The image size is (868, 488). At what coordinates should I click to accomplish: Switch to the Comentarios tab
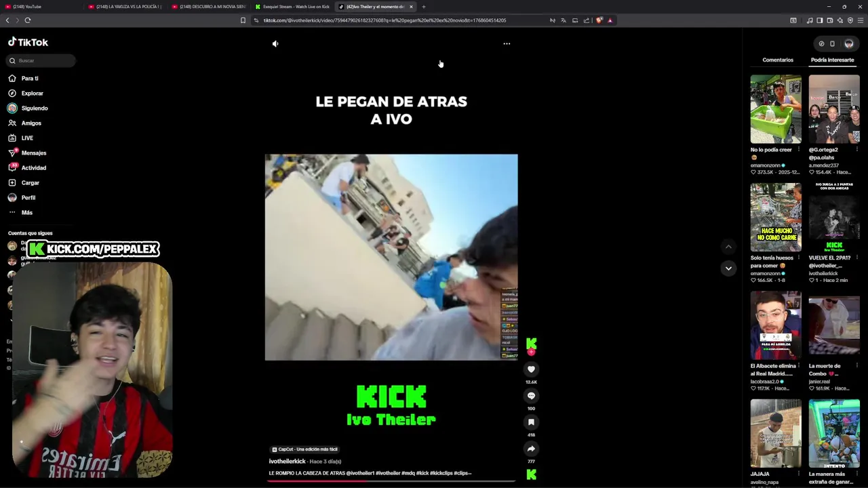pyautogui.click(x=778, y=60)
